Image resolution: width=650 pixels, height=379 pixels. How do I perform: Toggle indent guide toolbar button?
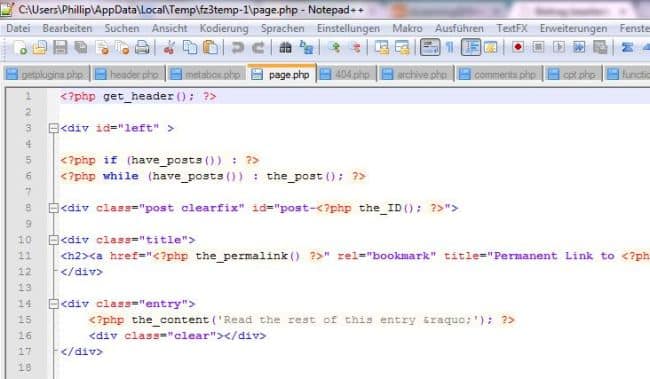tap(471, 47)
